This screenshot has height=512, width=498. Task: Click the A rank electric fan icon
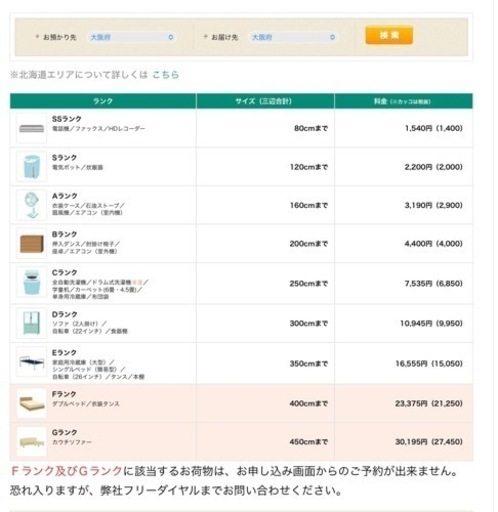tap(32, 205)
